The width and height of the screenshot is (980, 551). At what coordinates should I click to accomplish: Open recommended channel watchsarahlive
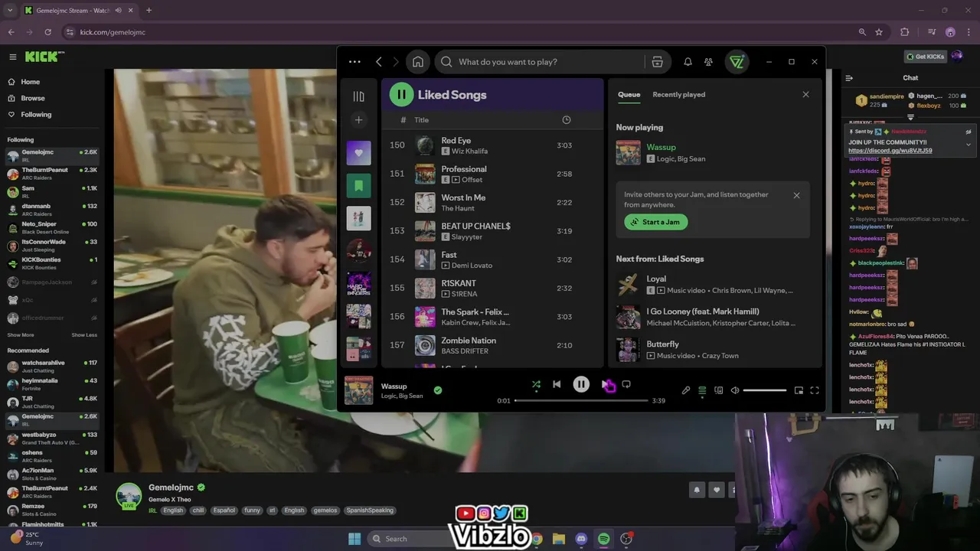pyautogui.click(x=52, y=366)
